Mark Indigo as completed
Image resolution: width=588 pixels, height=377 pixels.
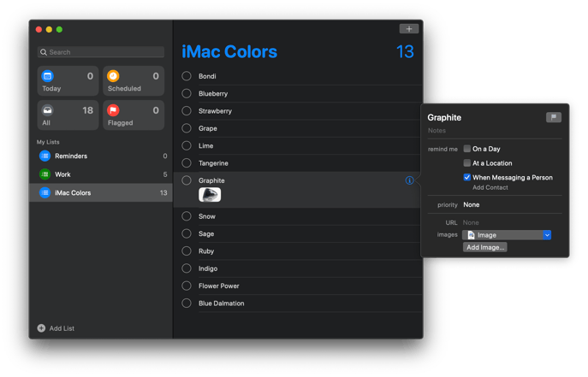[187, 268]
